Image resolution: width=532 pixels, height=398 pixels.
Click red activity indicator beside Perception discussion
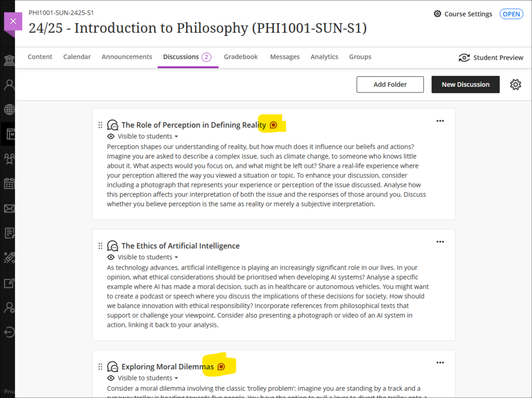coord(273,125)
